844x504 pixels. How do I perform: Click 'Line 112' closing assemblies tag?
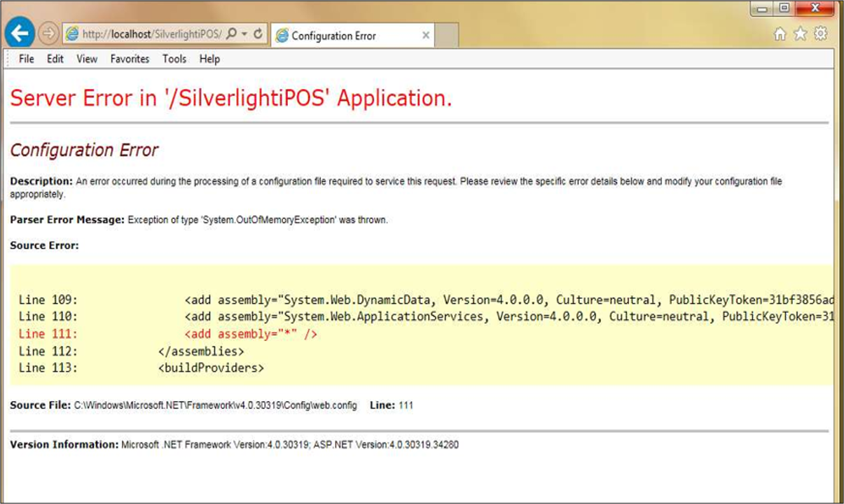132,351
